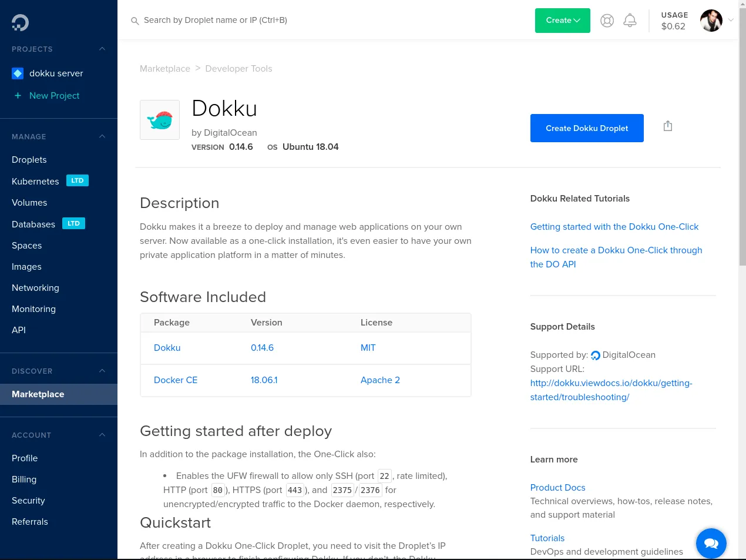Open the account dropdown near USAGE
The image size is (746, 560).
click(x=731, y=20)
